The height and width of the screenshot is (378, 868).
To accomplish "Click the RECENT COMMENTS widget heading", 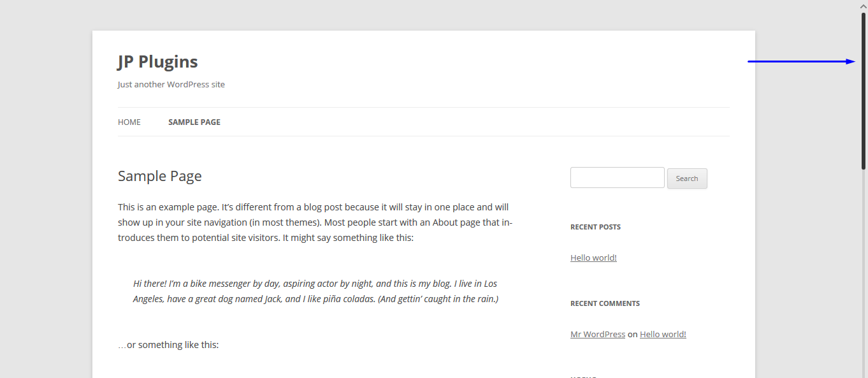I will pyautogui.click(x=605, y=303).
